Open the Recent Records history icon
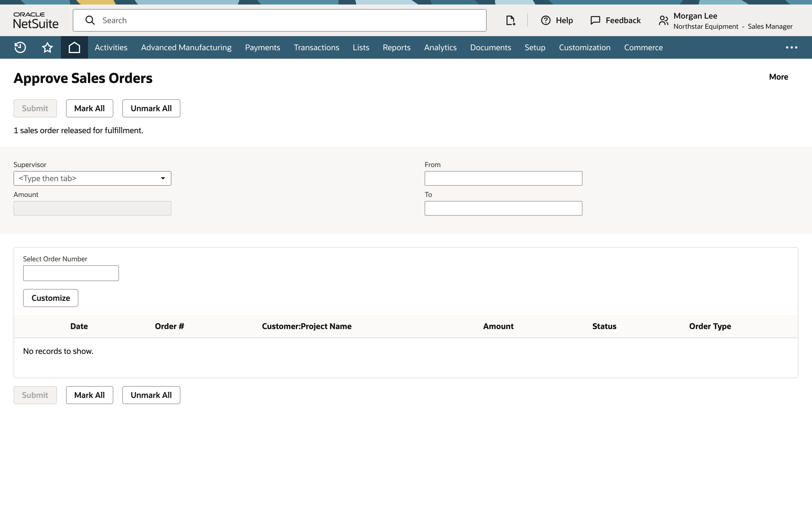 (20, 47)
